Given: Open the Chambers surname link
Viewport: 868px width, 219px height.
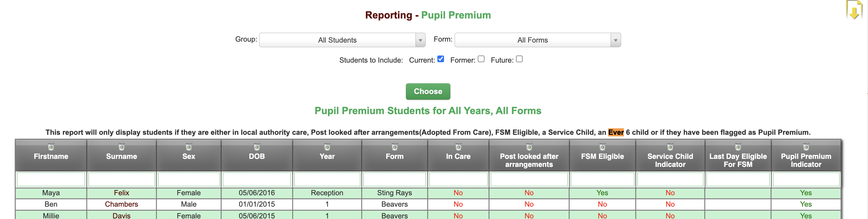Looking at the screenshot, I should point(121,204).
